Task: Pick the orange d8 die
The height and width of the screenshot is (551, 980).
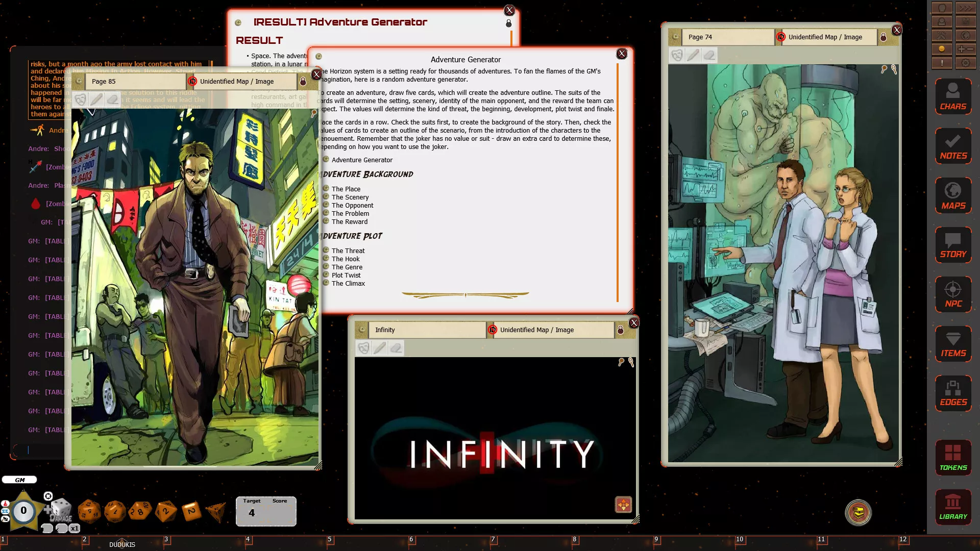Action: (x=166, y=511)
